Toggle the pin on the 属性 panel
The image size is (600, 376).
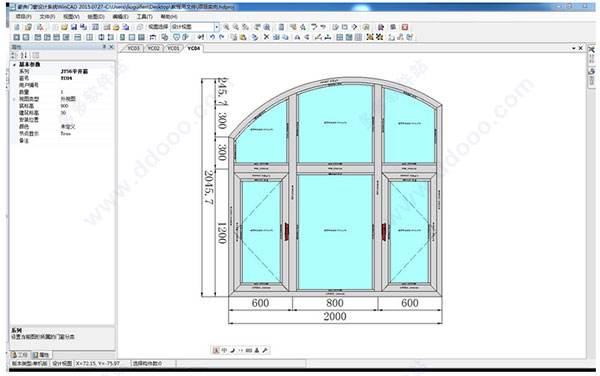tap(104, 47)
